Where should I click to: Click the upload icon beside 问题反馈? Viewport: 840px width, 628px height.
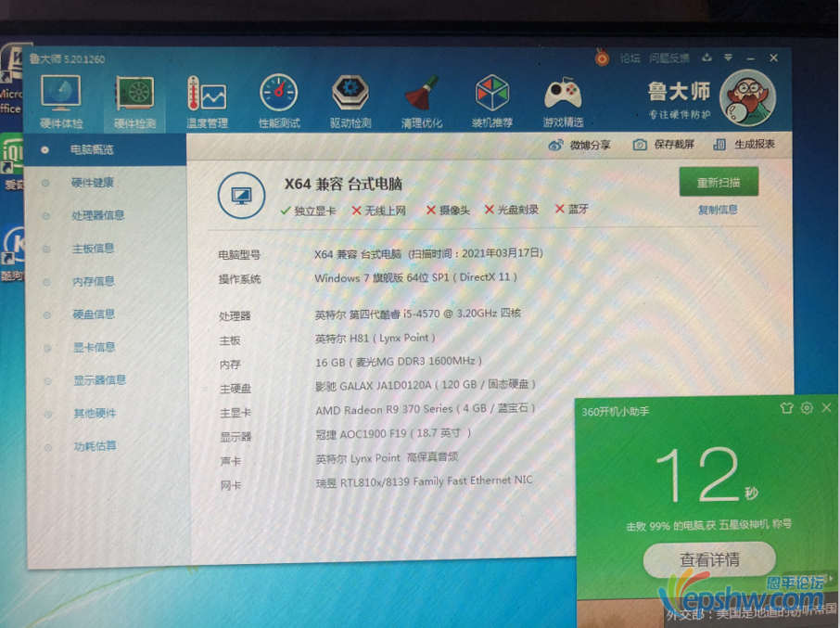(x=707, y=58)
